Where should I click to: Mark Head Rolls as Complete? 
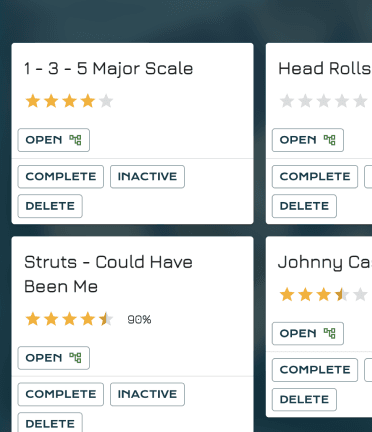(315, 177)
